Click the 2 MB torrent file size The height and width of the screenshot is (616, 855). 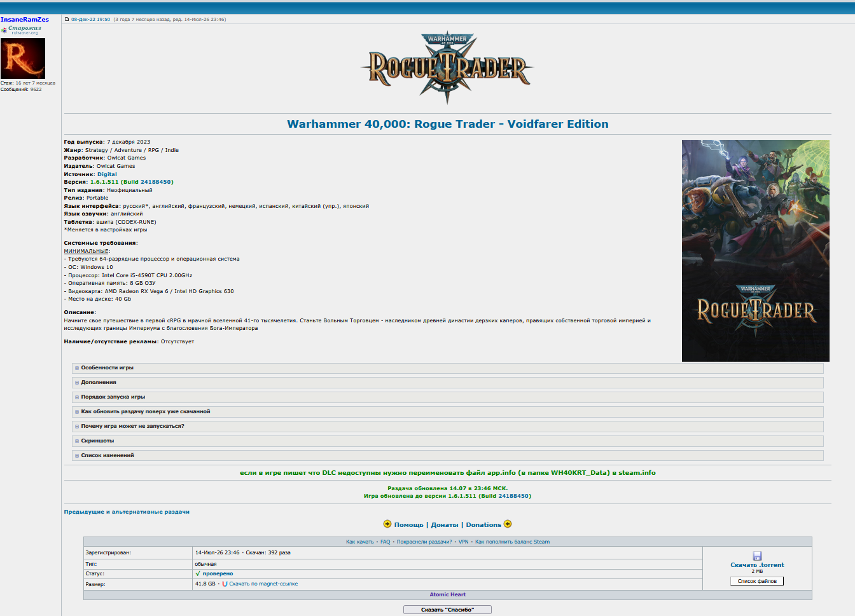tap(757, 572)
